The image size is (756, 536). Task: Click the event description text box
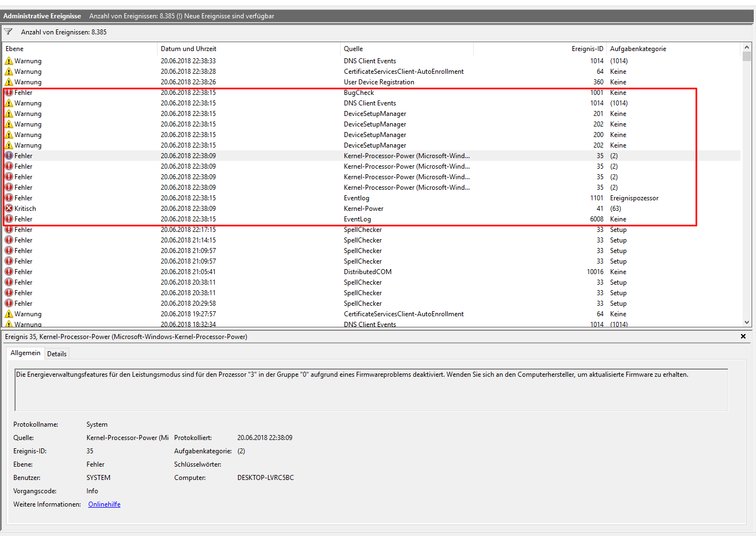[x=371, y=390]
